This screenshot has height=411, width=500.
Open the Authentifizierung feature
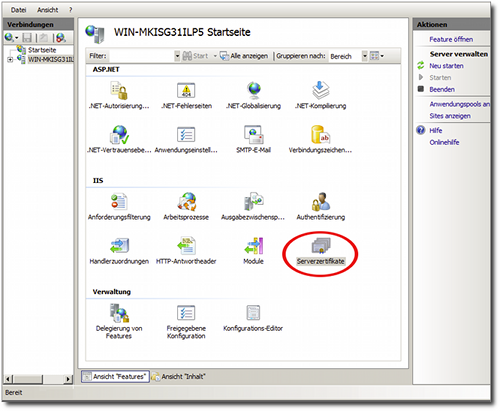coord(321,202)
